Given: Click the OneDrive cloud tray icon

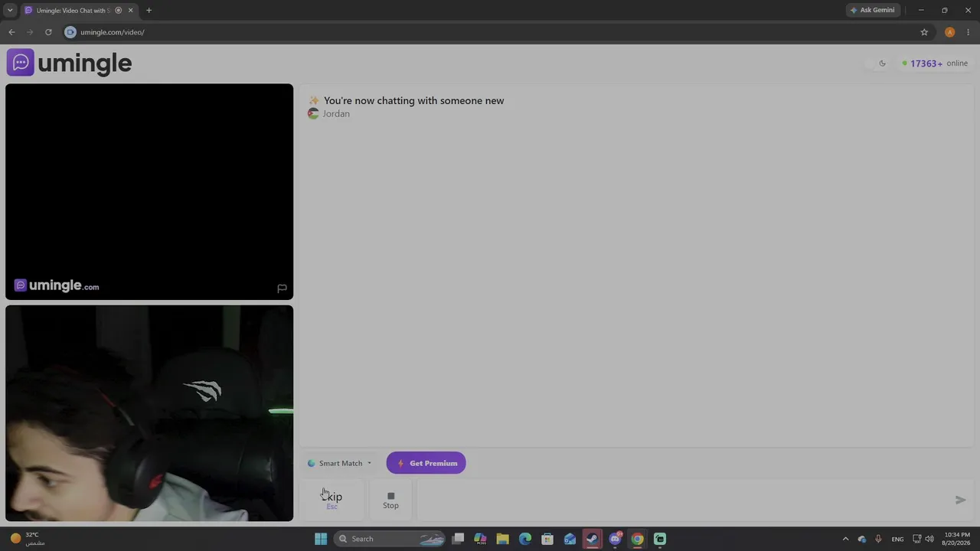Looking at the screenshot, I should [862, 539].
